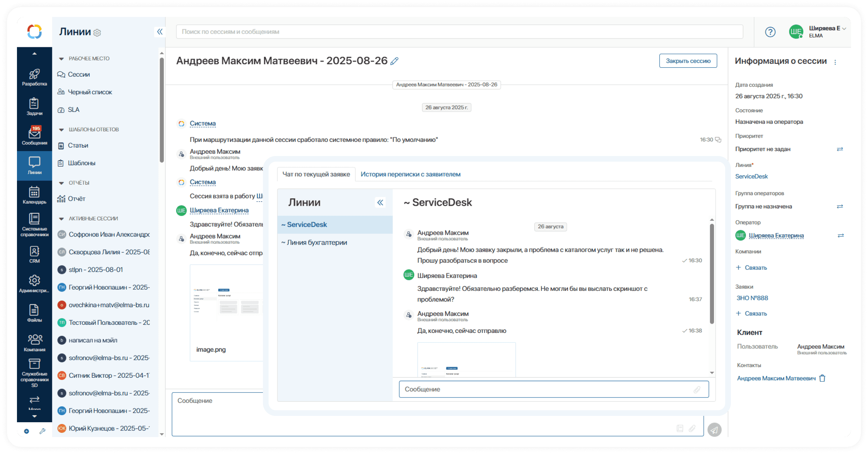Open Сессии in the navigation panel

[x=74, y=74]
